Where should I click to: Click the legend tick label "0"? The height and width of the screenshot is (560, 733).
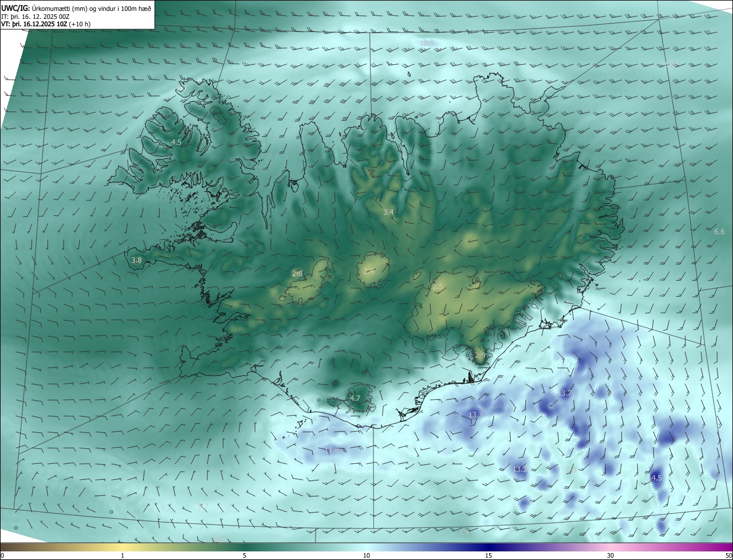(x=2, y=555)
